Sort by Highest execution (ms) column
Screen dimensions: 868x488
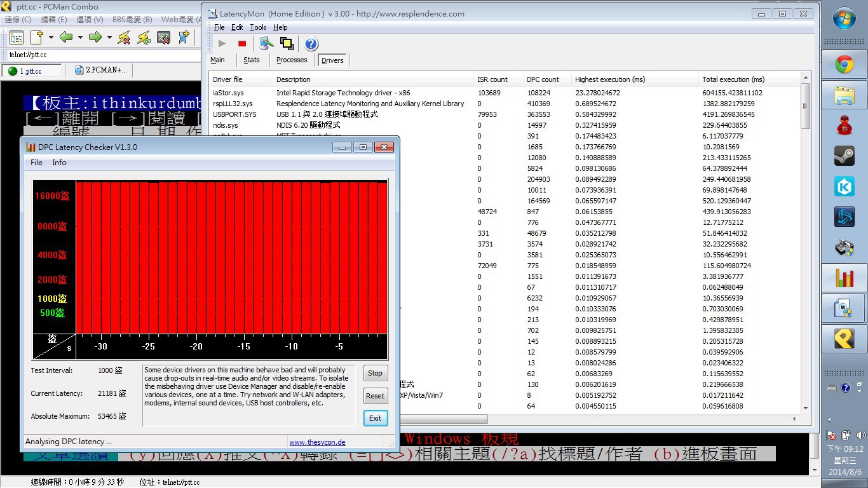(x=635, y=79)
